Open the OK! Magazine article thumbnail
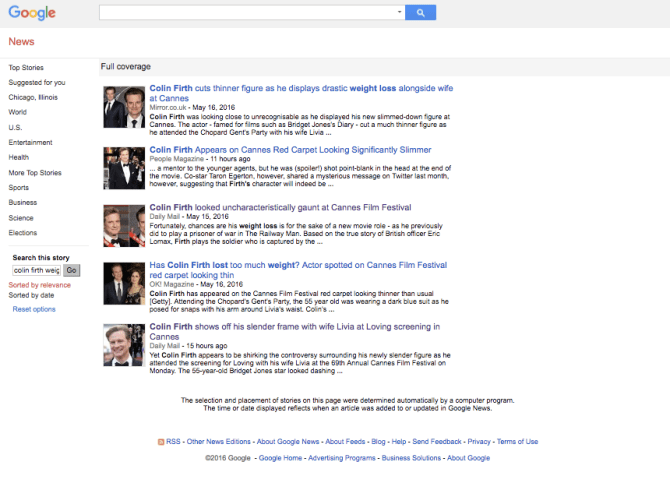Image resolution: width=670 pixels, height=490 pixels. point(123,284)
